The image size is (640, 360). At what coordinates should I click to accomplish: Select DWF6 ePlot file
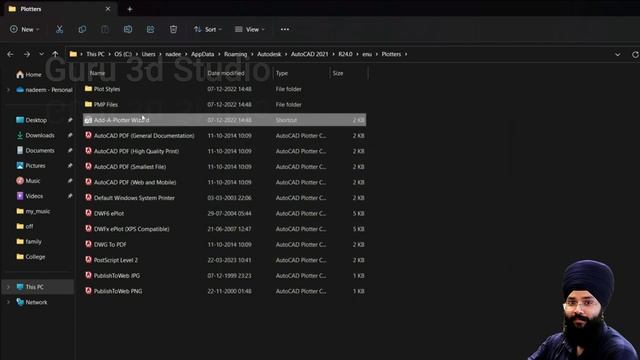224,213
